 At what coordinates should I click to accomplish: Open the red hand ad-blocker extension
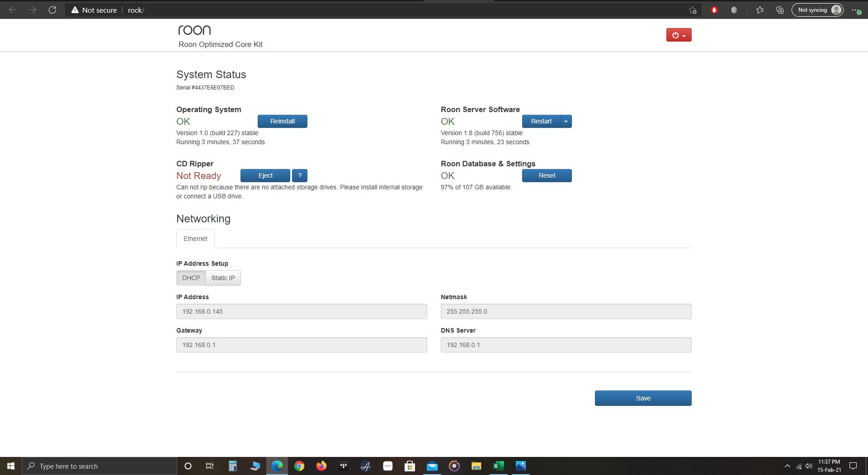coord(714,10)
